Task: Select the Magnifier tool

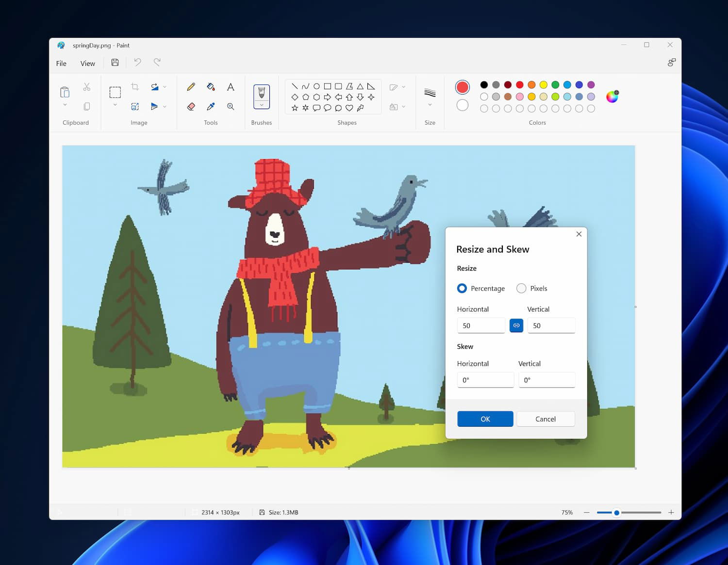Action: point(231,106)
